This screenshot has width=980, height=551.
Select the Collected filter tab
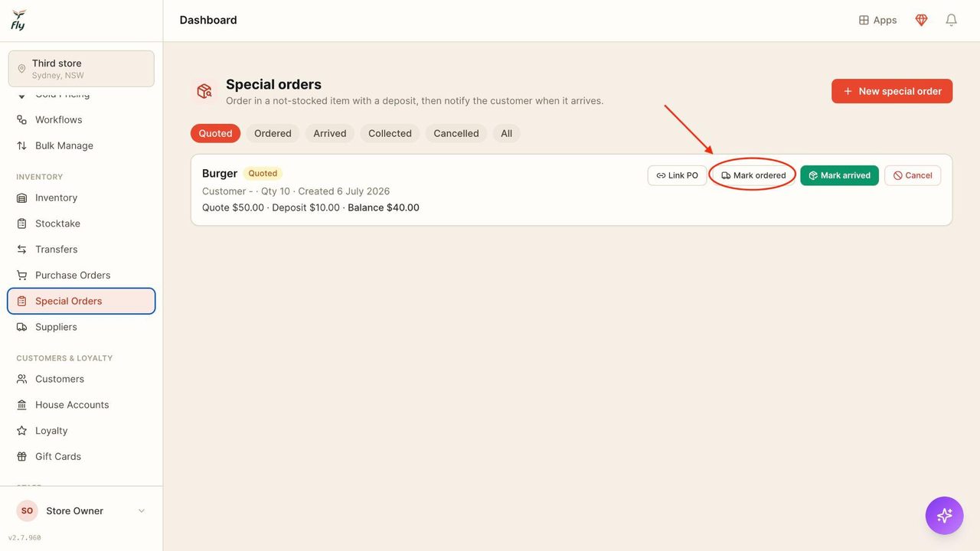pyautogui.click(x=390, y=133)
